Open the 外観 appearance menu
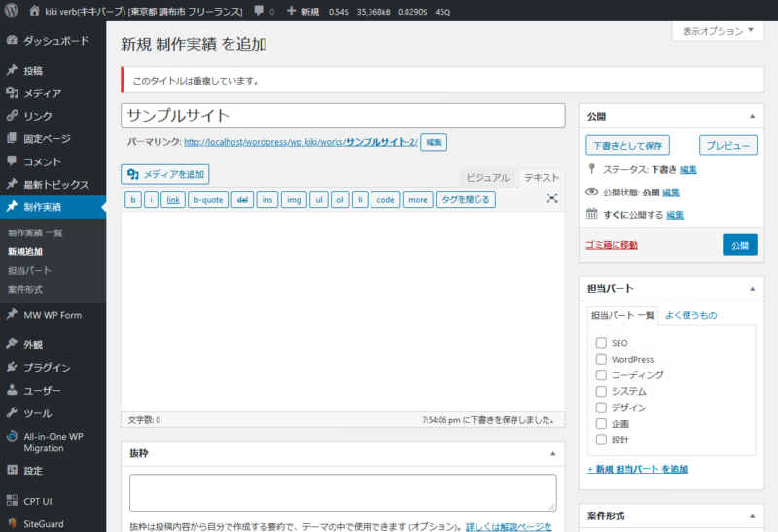Screen dimensions: 778x532 tap(33, 344)
